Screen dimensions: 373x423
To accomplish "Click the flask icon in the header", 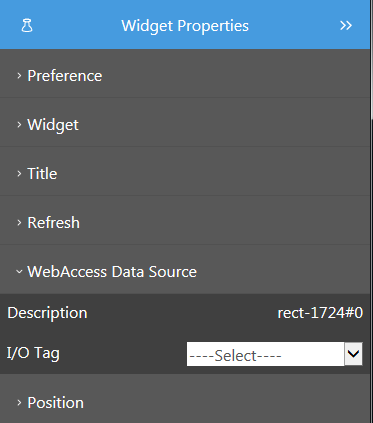I will (x=27, y=26).
